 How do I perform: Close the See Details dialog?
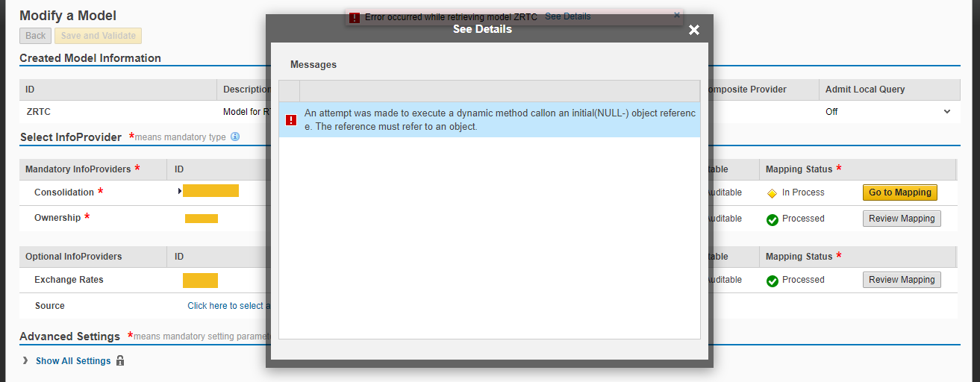click(694, 30)
